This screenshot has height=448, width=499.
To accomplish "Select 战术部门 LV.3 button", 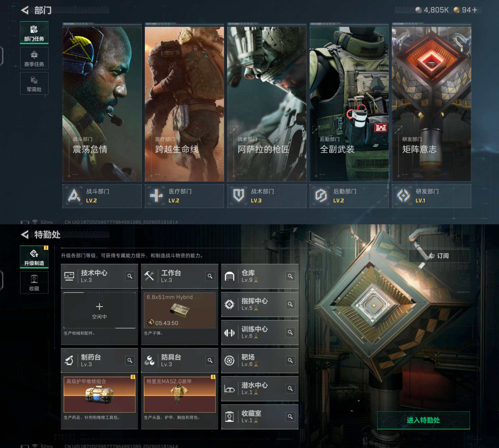I will 267,196.
